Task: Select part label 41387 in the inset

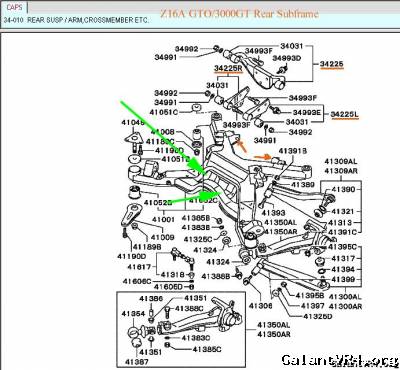Action: pyautogui.click(x=137, y=362)
